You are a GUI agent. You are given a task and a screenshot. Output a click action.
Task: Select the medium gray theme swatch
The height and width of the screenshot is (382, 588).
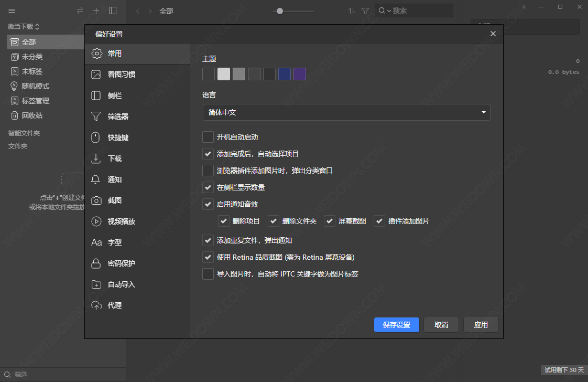tap(239, 74)
